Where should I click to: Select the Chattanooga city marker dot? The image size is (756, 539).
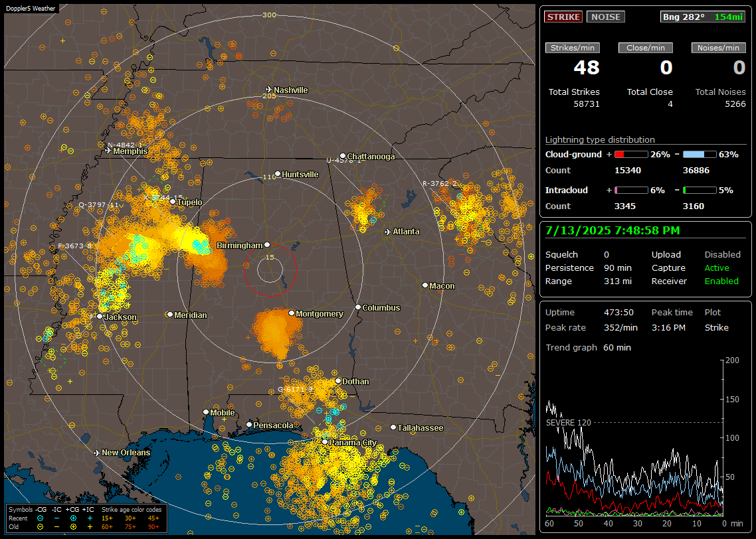343,156
